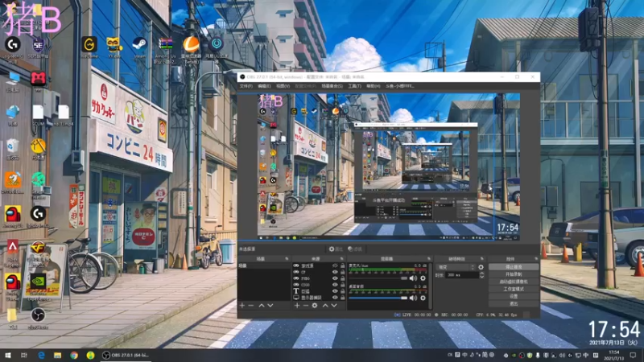644x362 pixels.
Task: Open This PC desktop icon
Action: click(x=13, y=78)
